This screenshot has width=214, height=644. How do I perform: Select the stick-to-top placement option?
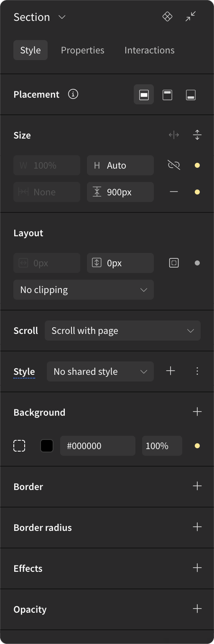click(x=167, y=94)
